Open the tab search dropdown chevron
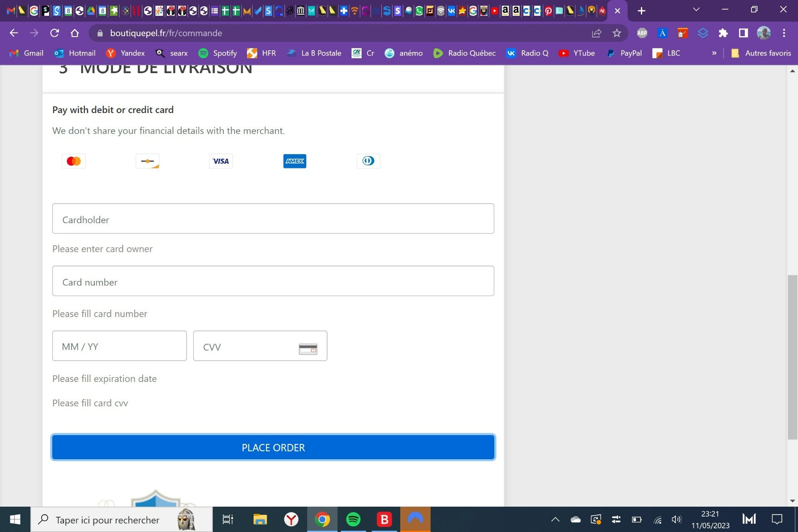 (696, 9)
